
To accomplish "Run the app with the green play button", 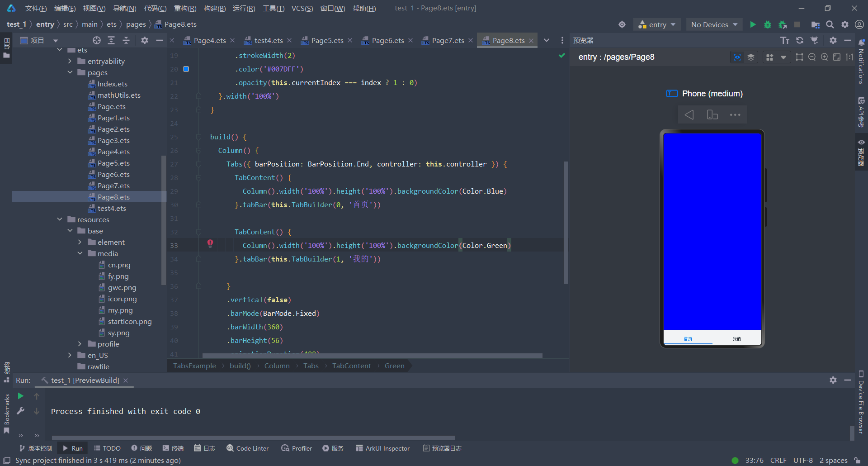I will pyautogui.click(x=753, y=24).
